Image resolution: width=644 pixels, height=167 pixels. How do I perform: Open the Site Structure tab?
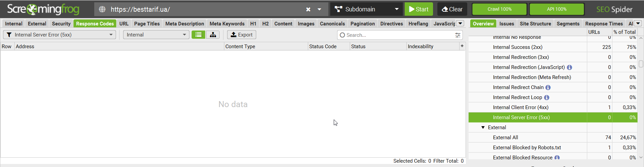pyautogui.click(x=535, y=23)
